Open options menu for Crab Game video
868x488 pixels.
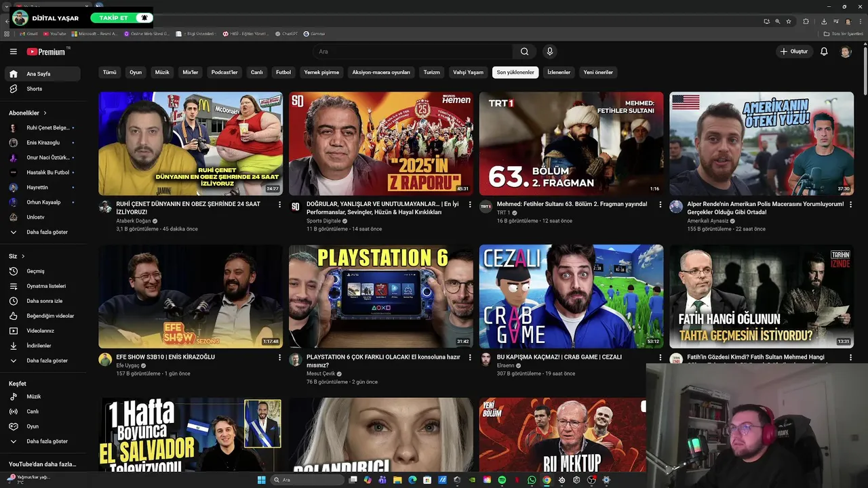point(660,357)
